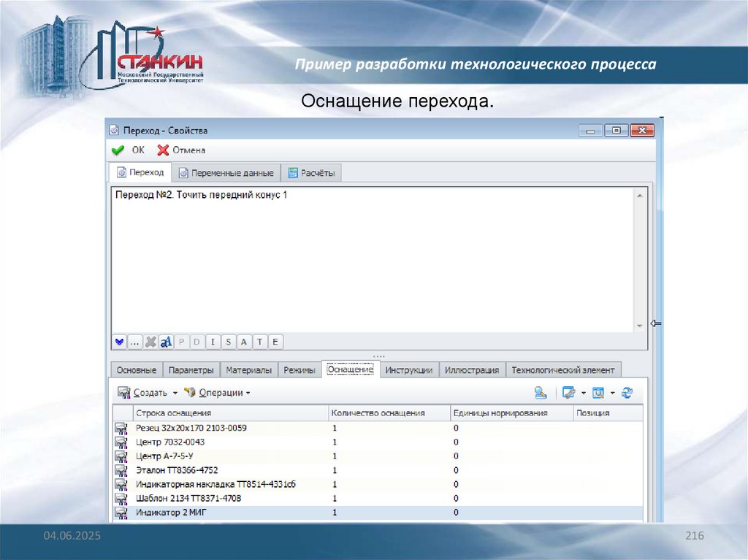Viewport: 748px width, 560px height.
Task: Open the Иллюстрация tab
Action: [x=472, y=370]
